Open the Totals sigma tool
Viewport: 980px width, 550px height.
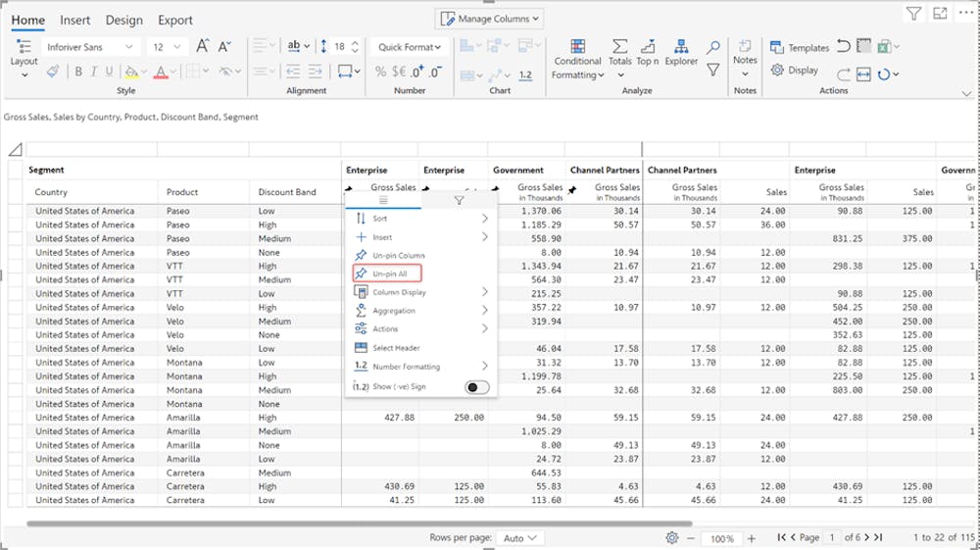pos(619,47)
